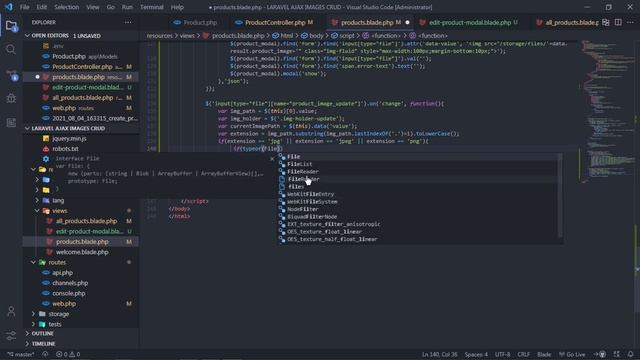This screenshot has width=640, height=360.
Task: Open the Run menu
Action: (x=127, y=7)
